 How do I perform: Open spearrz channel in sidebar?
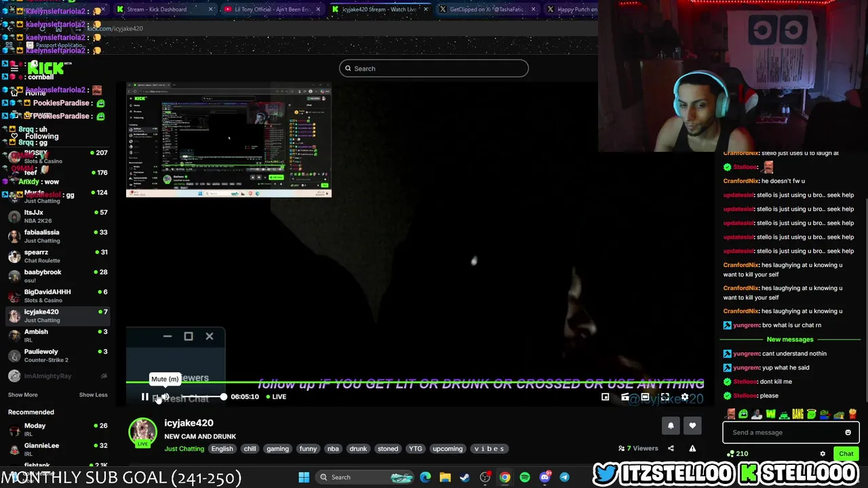pos(57,256)
